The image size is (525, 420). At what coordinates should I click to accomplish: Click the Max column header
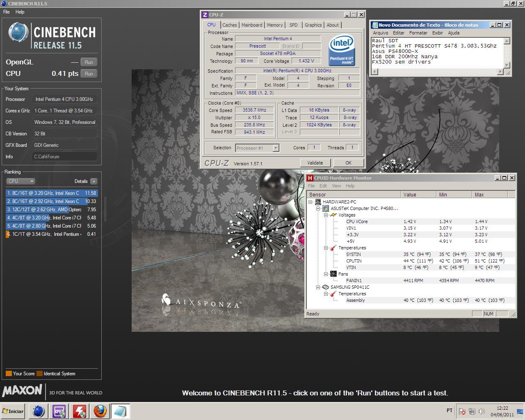click(x=489, y=195)
